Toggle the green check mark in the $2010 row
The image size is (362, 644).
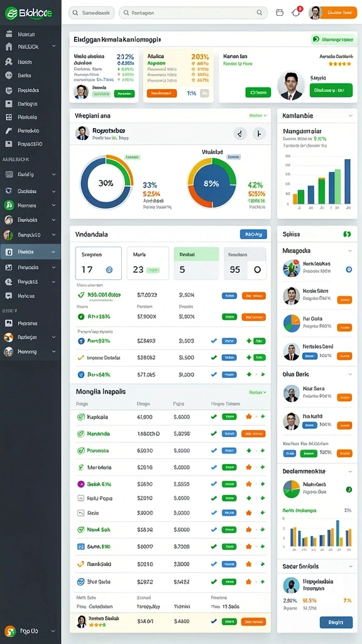click(x=214, y=498)
